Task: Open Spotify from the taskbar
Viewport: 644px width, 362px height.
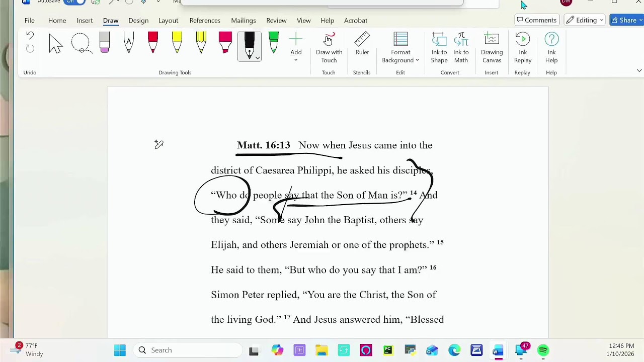Action: 543,350
